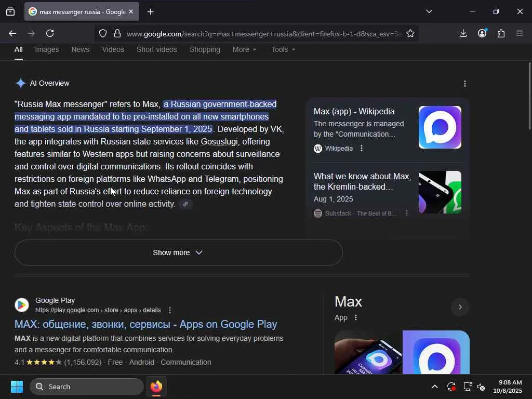532x399 pixels.
Task: Open AI Overview three-dot options menu
Action: [465, 84]
